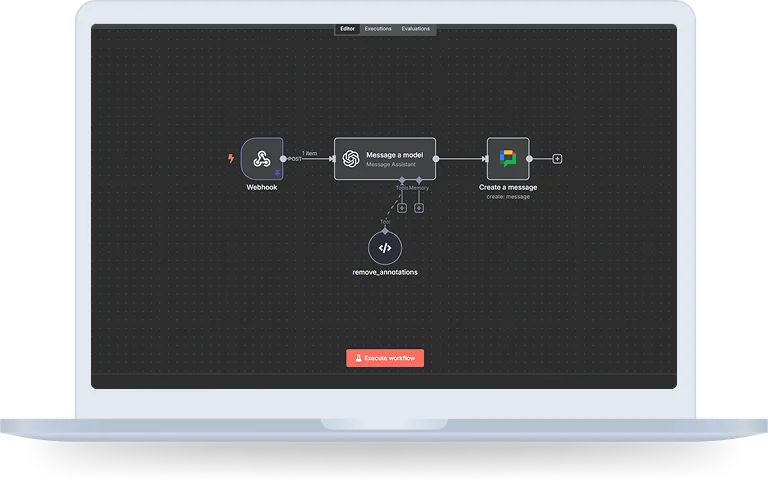Viewport: 768px width, 484px height.
Task: Click the 'Message Assistant' subtitle text
Action: (x=391, y=165)
